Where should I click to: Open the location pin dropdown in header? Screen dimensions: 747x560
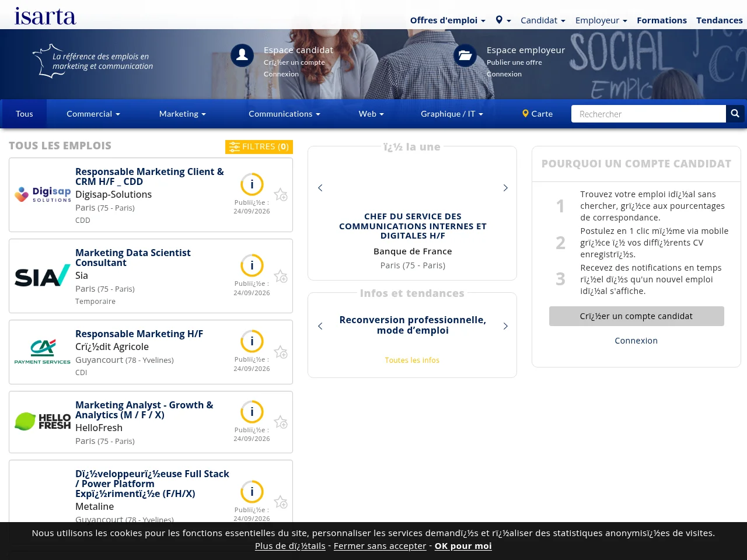coord(503,20)
